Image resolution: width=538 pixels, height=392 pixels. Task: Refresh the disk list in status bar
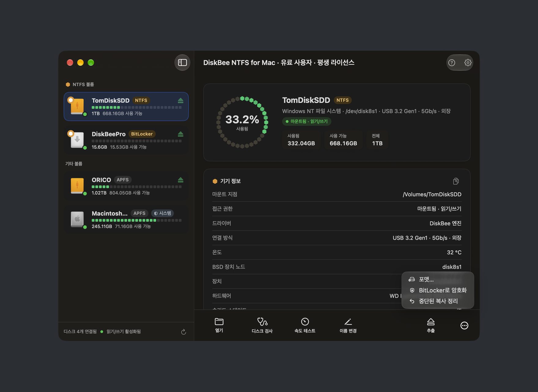[183, 332]
